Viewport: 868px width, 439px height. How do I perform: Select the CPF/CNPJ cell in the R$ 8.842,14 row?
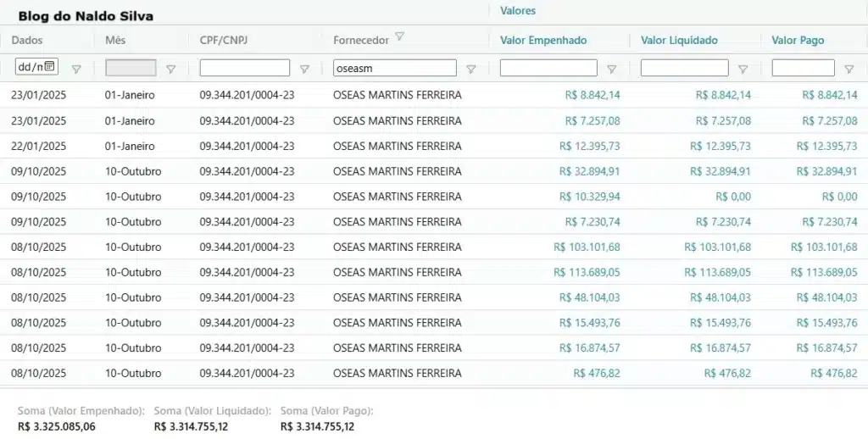coord(247,95)
